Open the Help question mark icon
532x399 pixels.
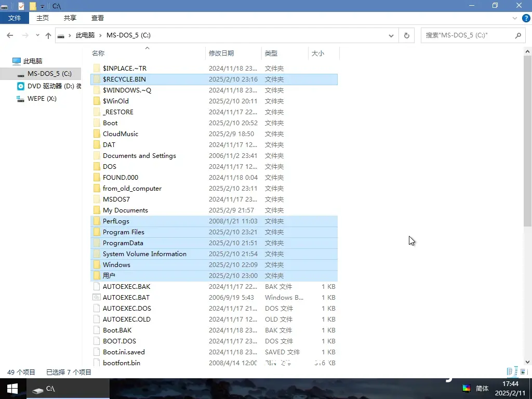526,18
